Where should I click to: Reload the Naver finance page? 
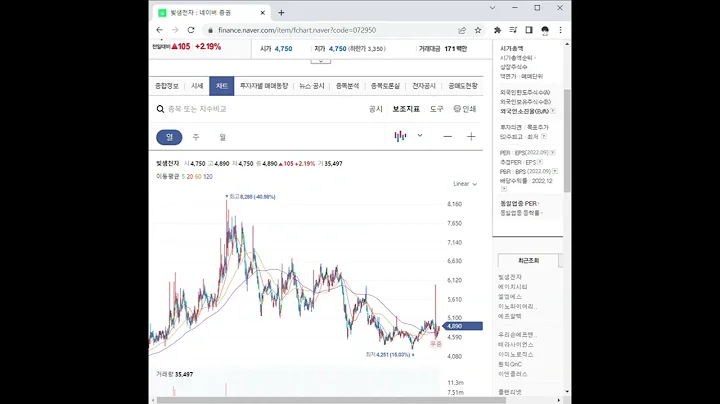[x=191, y=30]
